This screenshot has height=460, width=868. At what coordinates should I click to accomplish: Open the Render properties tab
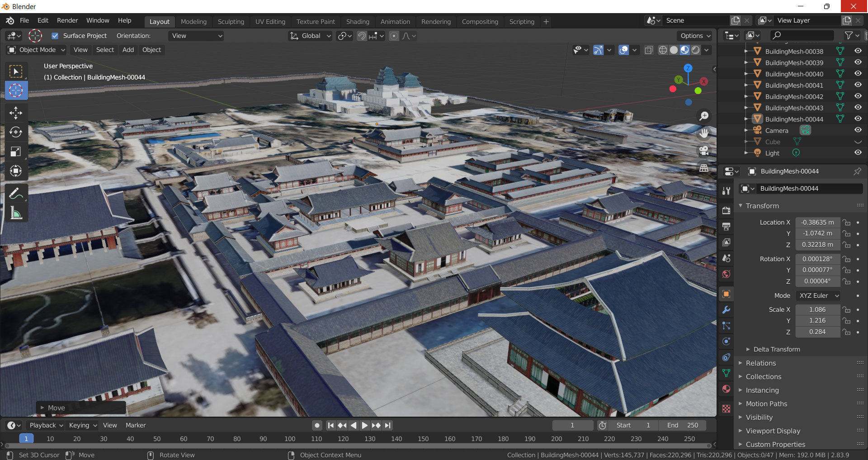[x=726, y=211]
